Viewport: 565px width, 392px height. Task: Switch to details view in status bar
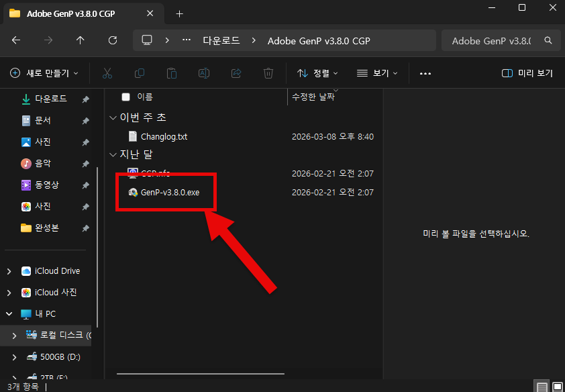(542, 387)
